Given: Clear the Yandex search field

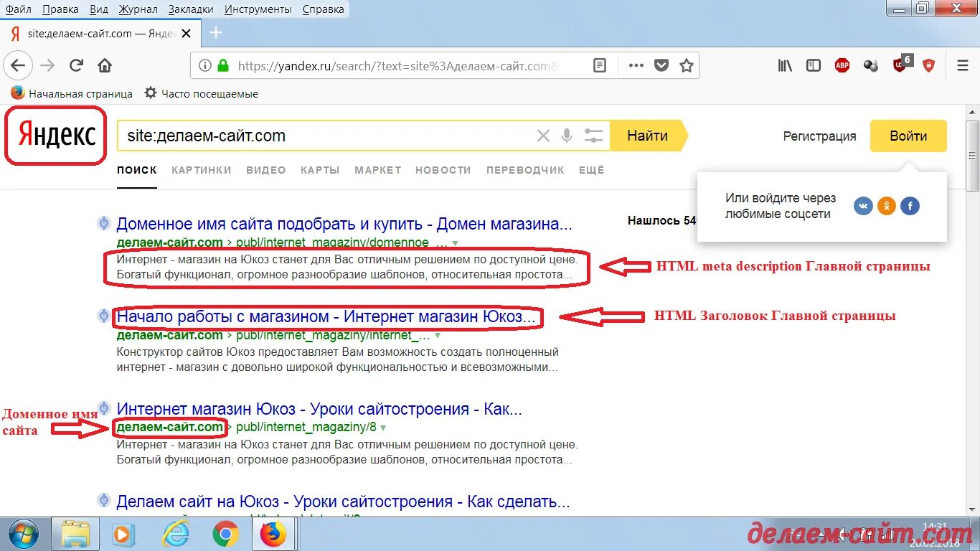Looking at the screenshot, I should pos(543,136).
